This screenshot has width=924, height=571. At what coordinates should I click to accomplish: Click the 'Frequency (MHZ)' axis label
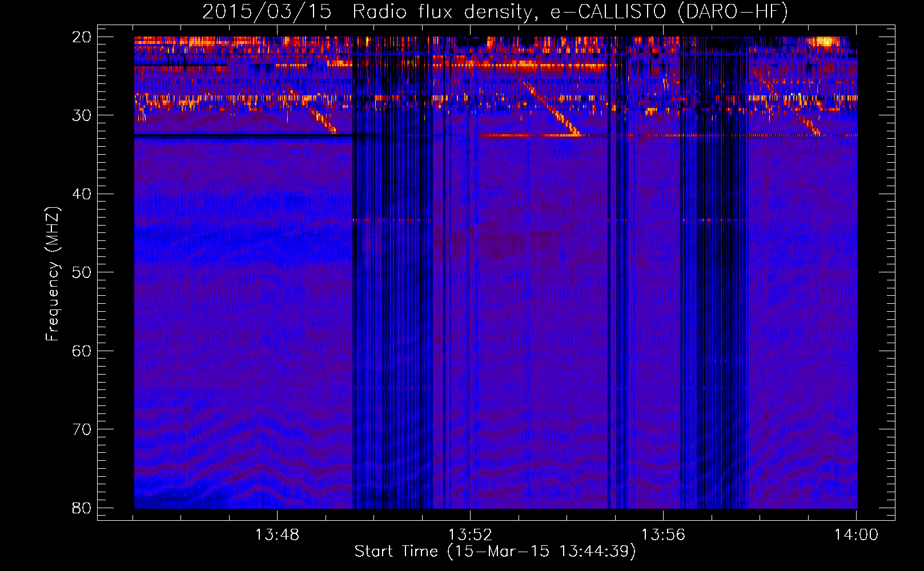click(53, 274)
